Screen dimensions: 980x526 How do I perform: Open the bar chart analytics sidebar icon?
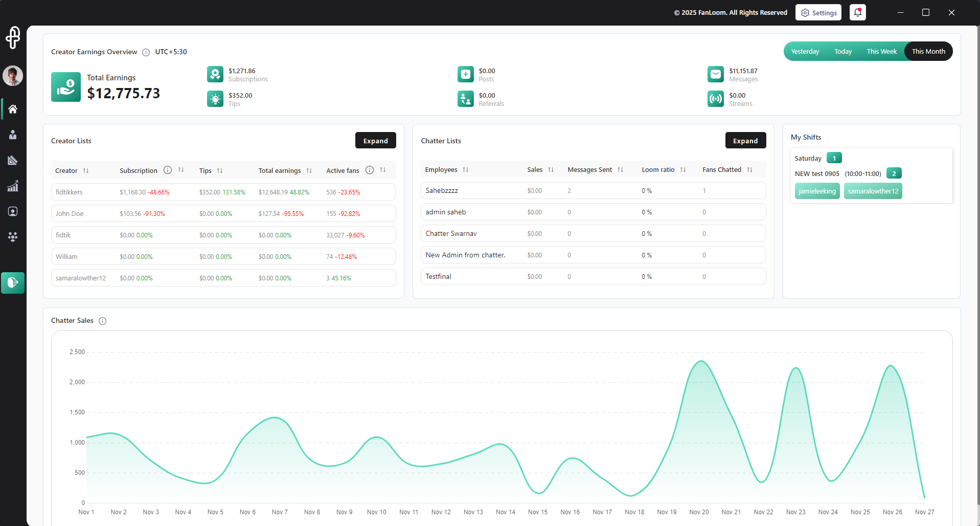13,186
